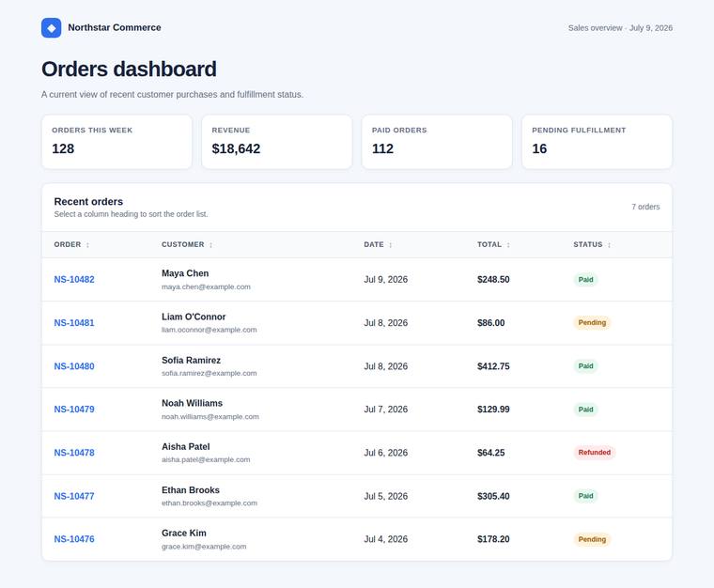Click the Recent orders heading
The height and width of the screenshot is (588, 714).
click(x=88, y=202)
